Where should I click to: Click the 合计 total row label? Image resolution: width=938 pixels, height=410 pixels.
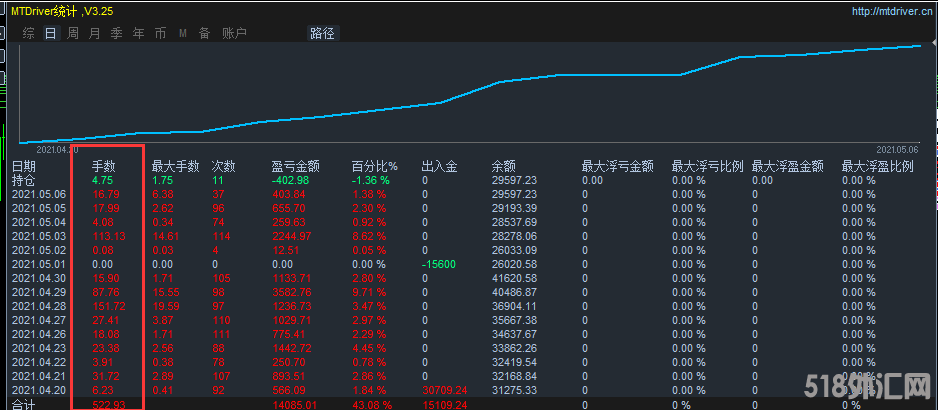tap(24, 404)
